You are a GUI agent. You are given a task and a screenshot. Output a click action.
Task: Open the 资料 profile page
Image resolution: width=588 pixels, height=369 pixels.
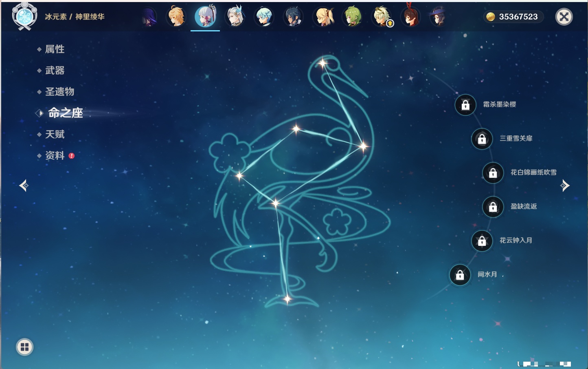[55, 156]
